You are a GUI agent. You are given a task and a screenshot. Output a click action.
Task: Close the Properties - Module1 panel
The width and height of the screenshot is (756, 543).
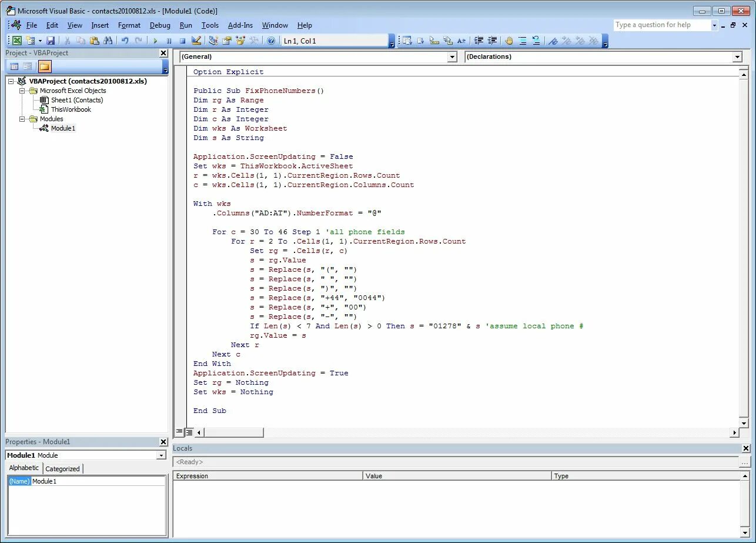click(x=163, y=442)
